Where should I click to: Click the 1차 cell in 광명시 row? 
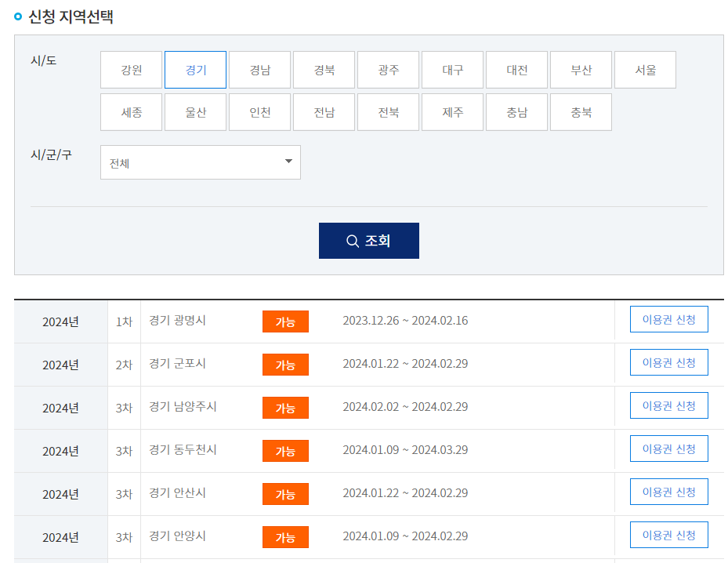[x=124, y=321]
